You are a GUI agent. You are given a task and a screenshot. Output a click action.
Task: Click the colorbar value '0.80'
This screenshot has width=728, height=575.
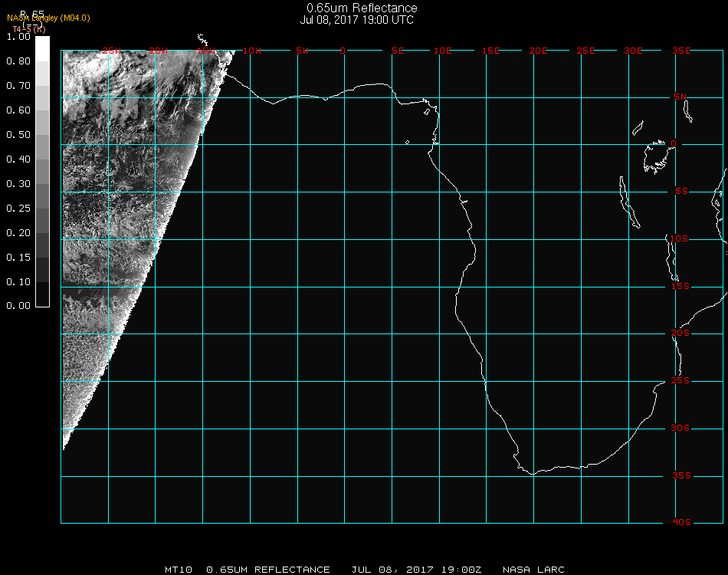click(x=18, y=61)
